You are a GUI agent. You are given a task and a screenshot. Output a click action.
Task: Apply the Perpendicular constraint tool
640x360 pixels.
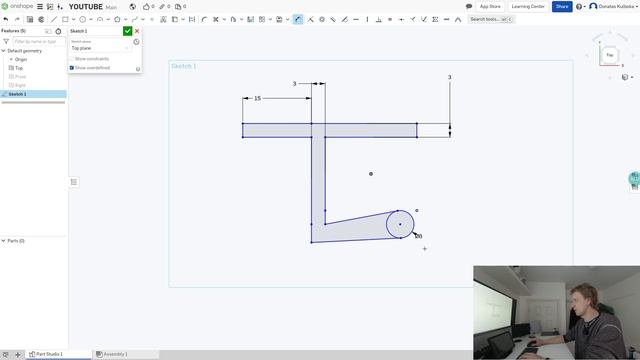[x=379, y=19]
